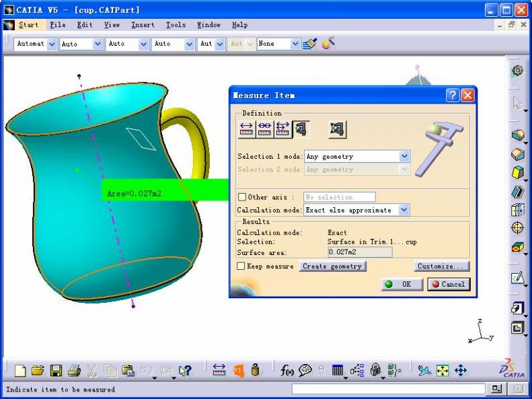Click orange Measure Item icon in bottom toolbar
The width and height of the screenshot is (532, 399).
click(x=239, y=371)
